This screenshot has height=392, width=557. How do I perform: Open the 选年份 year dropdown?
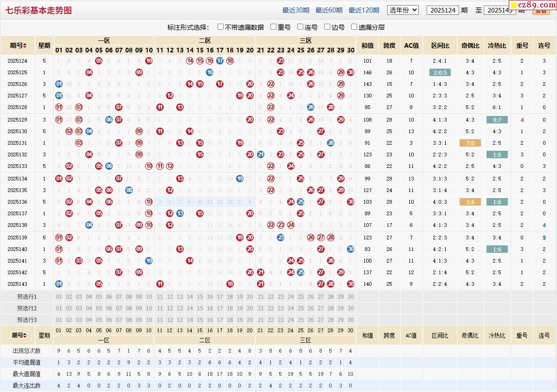click(x=403, y=10)
